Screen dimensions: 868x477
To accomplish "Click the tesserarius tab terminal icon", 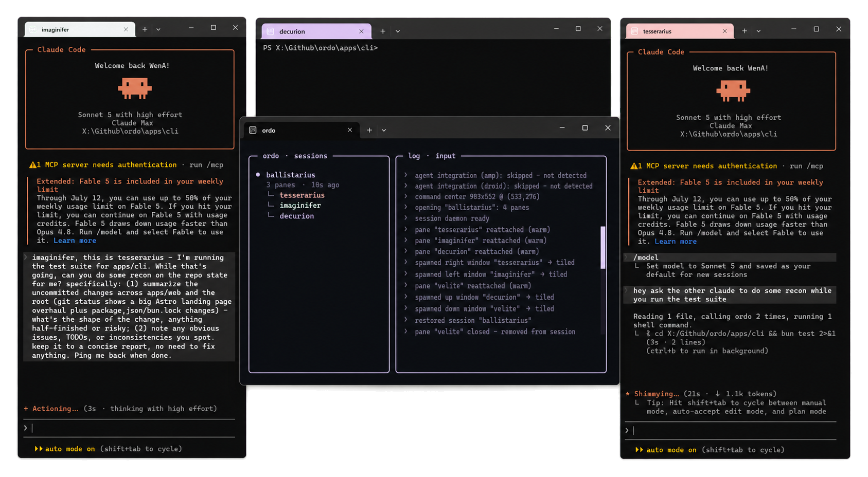I will point(634,31).
